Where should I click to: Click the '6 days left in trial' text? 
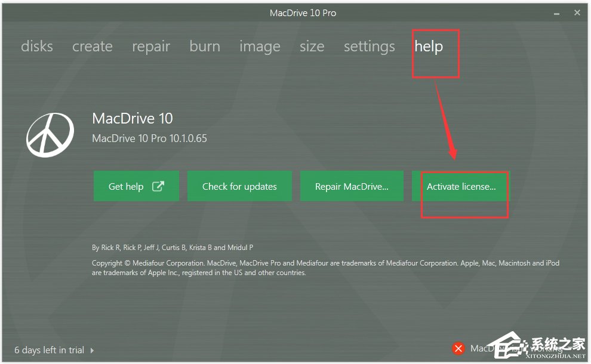(49, 350)
